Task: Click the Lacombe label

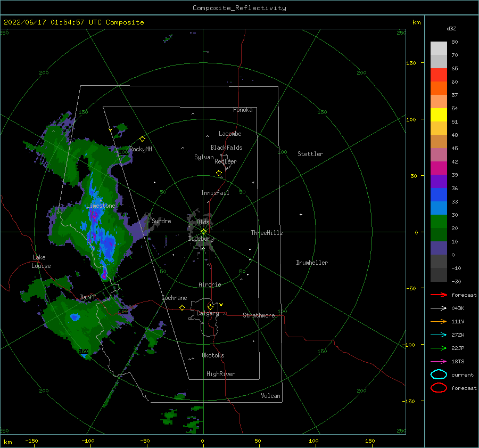Action: tap(230, 134)
